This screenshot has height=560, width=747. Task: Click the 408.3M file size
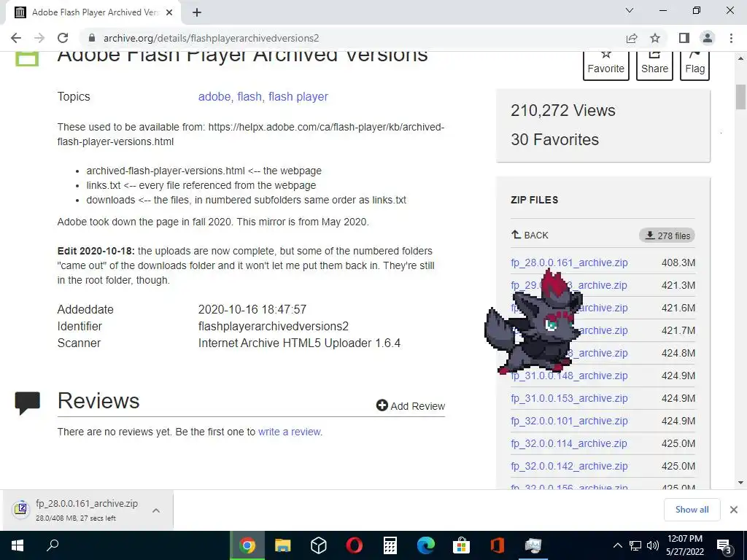point(678,262)
